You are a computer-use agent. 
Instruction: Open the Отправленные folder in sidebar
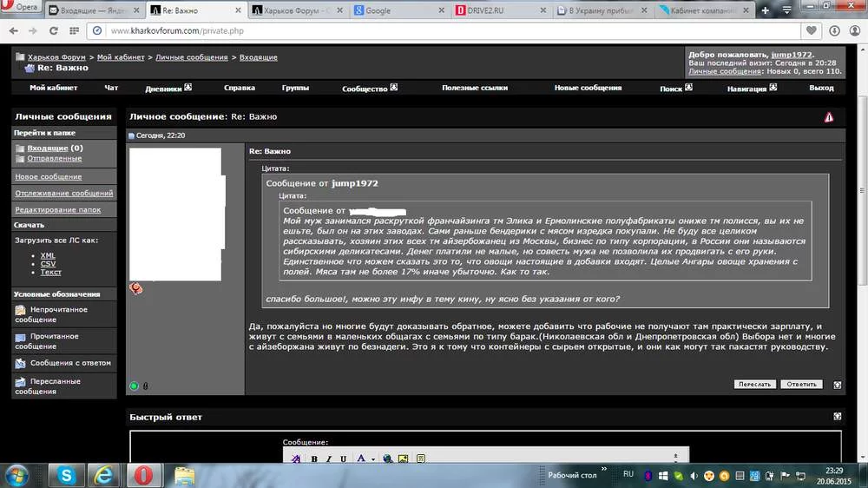coord(54,158)
